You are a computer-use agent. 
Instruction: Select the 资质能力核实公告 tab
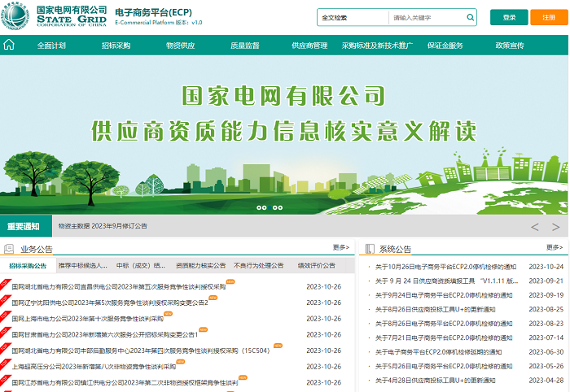[200, 266]
